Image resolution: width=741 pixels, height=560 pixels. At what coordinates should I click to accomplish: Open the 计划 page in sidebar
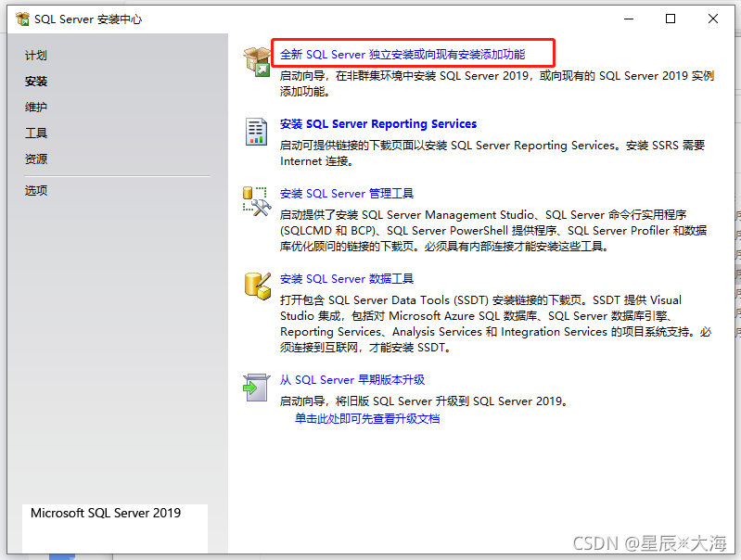tap(36, 56)
